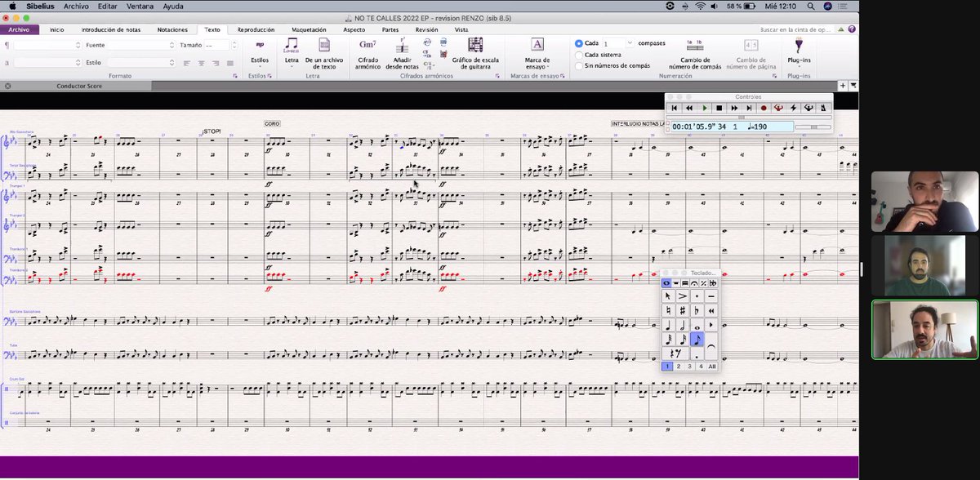Select the Cada sistema radio button
This screenshot has width=980, height=480.
[579, 55]
